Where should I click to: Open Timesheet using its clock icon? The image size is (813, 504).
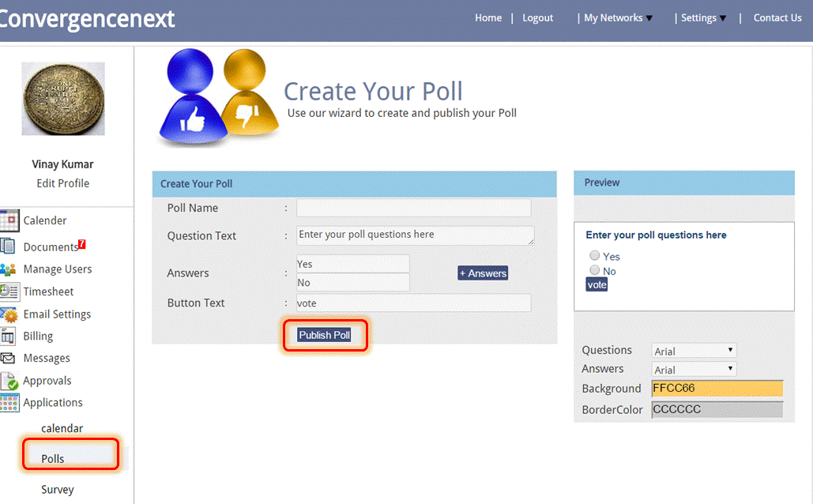pos(9,291)
